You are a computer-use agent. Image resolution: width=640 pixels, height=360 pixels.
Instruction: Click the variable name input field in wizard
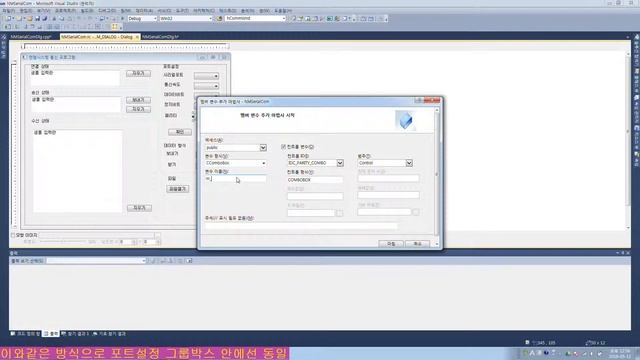click(236, 179)
